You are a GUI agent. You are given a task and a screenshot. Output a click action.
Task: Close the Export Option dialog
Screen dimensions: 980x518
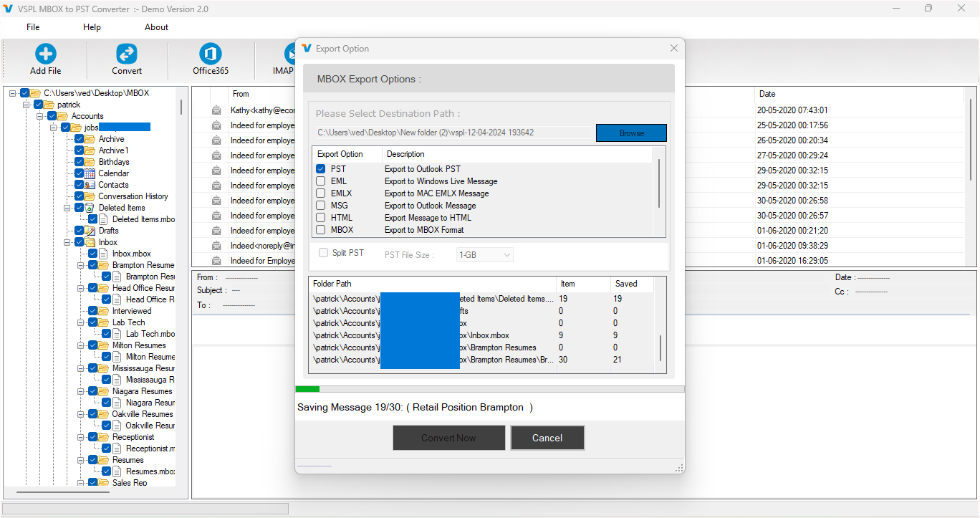673,48
